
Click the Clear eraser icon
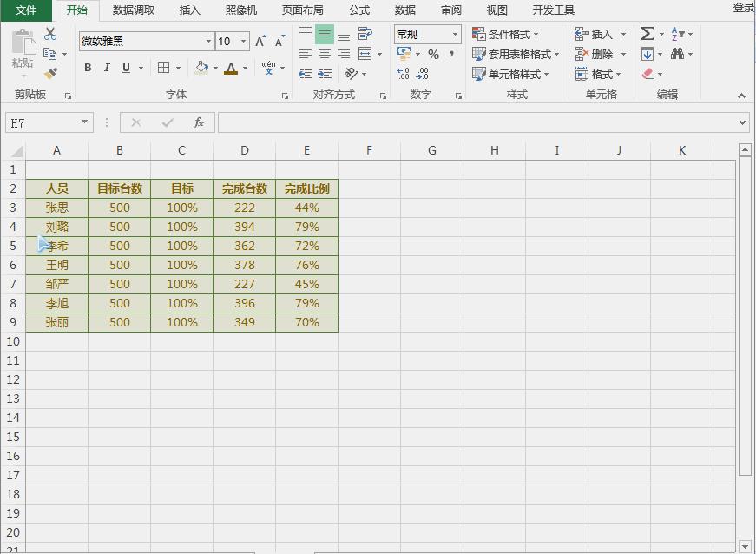[647, 75]
